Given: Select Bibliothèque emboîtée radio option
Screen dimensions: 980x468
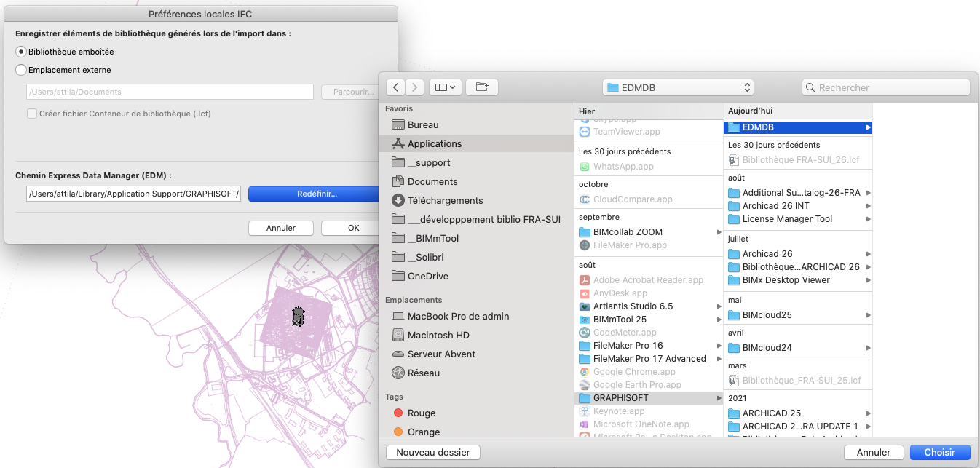Looking at the screenshot, I should click(21, 52).
